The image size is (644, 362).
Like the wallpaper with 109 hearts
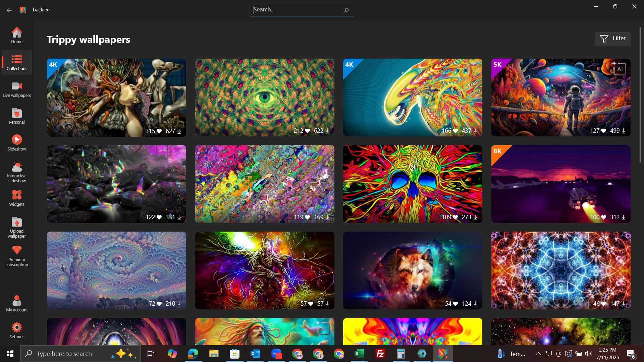click(x=455, y=217)
